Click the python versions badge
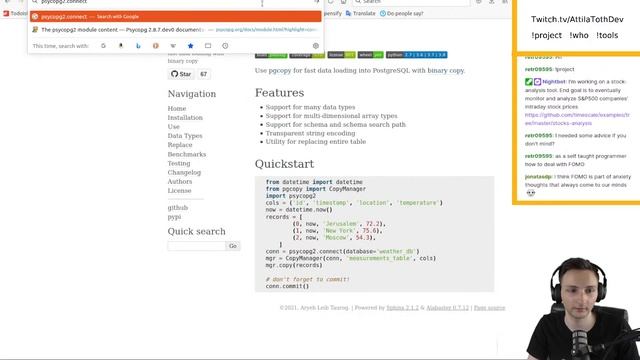 [416, 55]
